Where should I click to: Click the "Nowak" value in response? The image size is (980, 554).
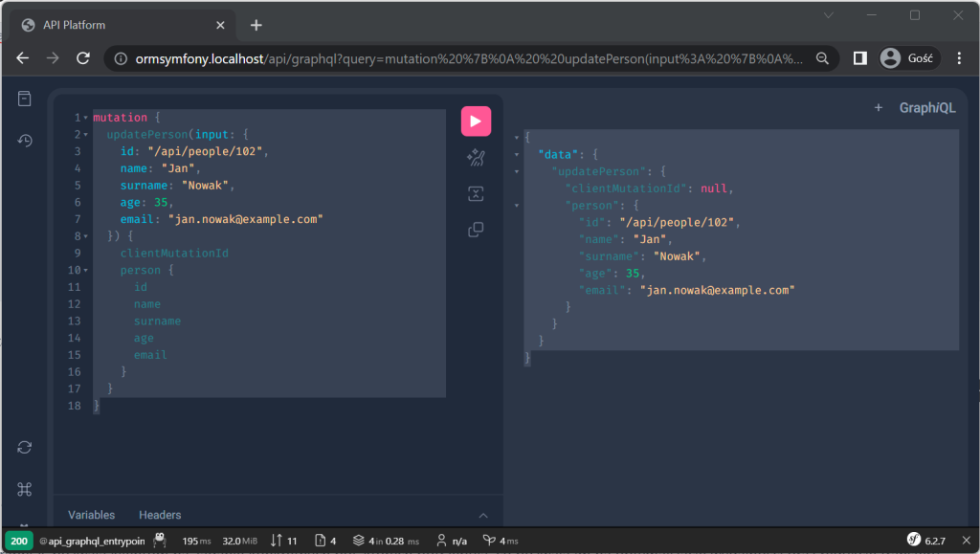pos(677,256)
